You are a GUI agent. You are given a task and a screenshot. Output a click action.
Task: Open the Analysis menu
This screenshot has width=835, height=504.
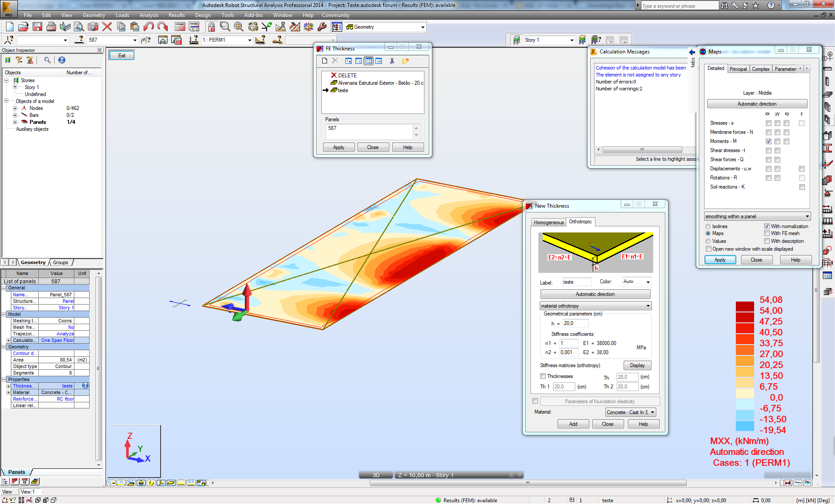[149, 15]
